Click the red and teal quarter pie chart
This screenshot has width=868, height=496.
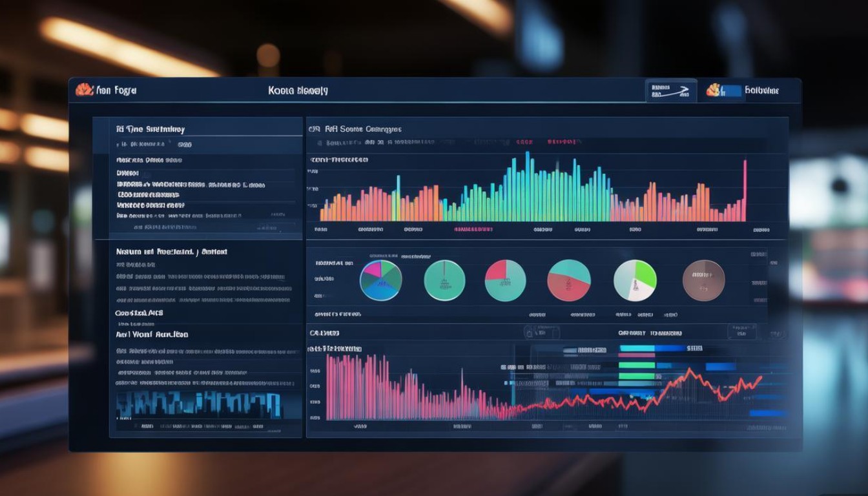pyautogui.click(x=505, y=280)
